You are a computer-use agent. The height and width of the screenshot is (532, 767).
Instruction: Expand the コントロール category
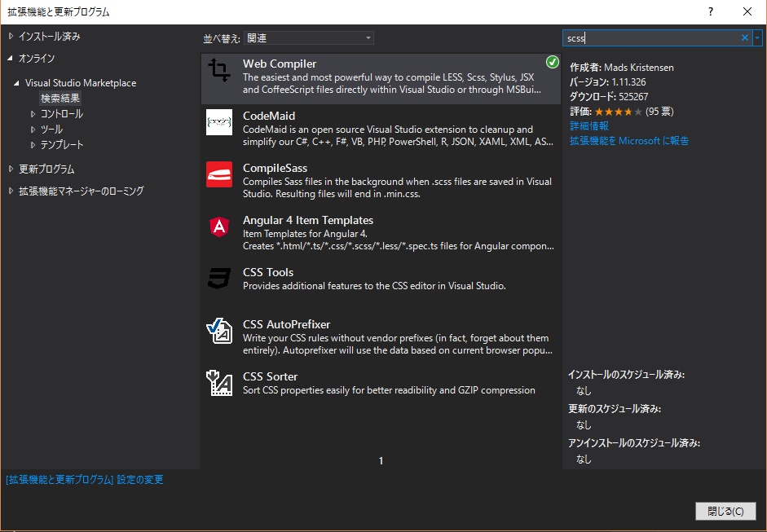point(33,114)
